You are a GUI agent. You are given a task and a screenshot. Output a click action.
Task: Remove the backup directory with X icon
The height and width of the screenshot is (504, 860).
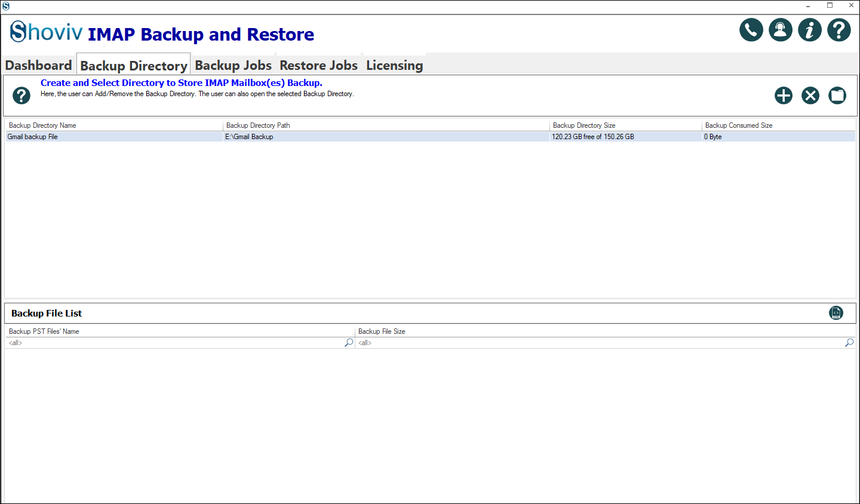(x=810, y=96)
